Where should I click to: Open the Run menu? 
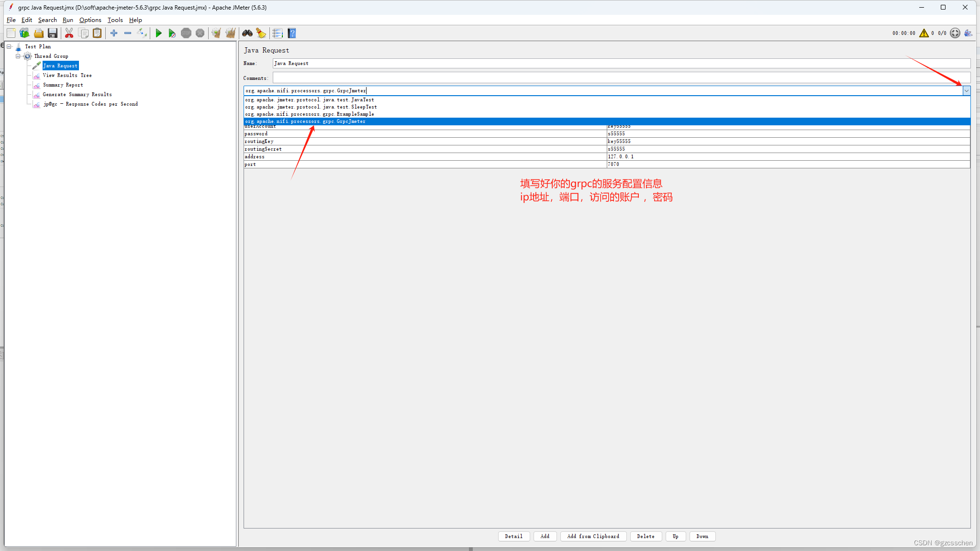point(67,20)
